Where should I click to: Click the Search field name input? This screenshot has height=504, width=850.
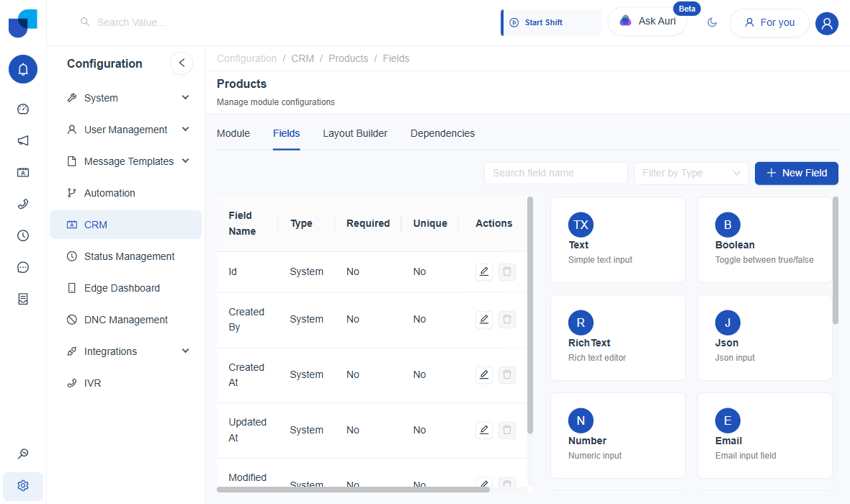(x=555, y=173)
